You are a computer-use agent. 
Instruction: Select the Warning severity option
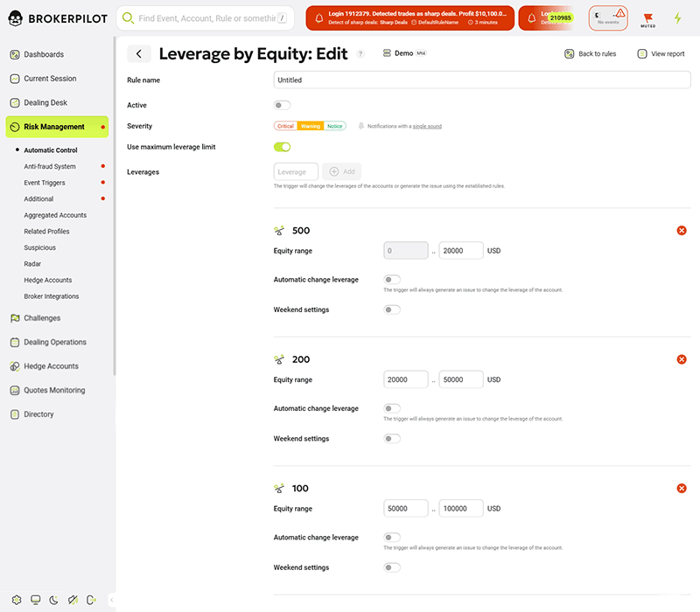coord(309,126)
